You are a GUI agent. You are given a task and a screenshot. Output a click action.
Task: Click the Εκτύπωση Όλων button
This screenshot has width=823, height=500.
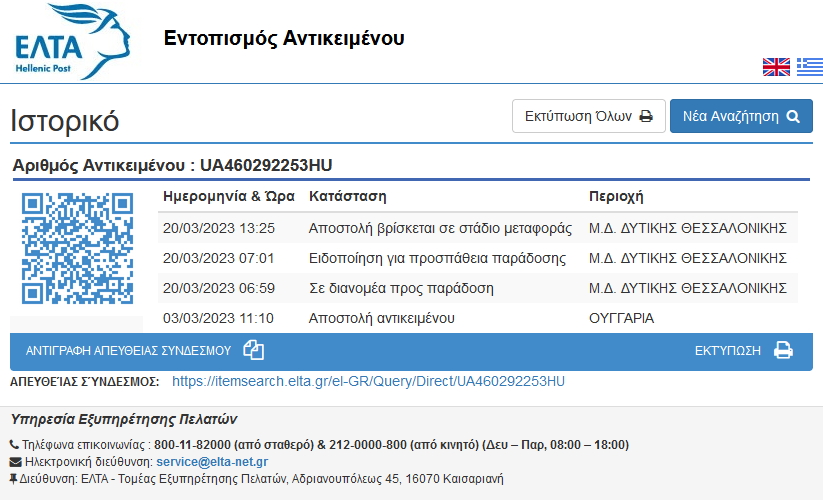pyautogui.click(x=589, y=116)
